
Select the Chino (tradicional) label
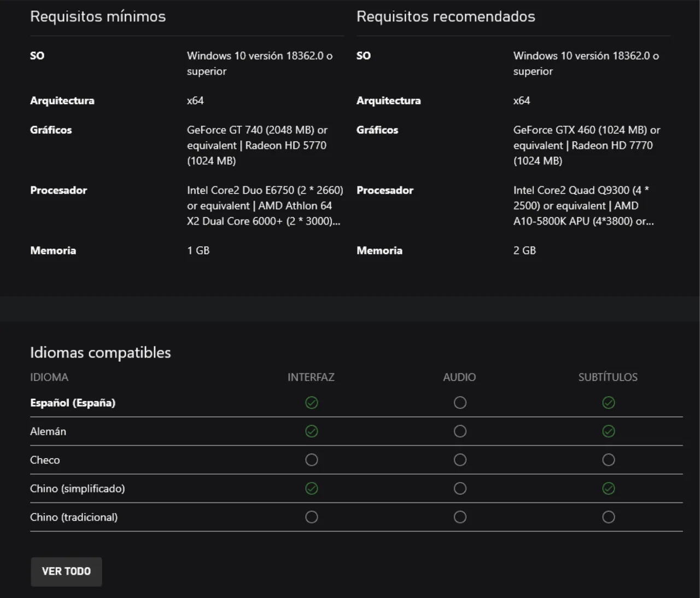pyautogui.click(x=74, y=517)
